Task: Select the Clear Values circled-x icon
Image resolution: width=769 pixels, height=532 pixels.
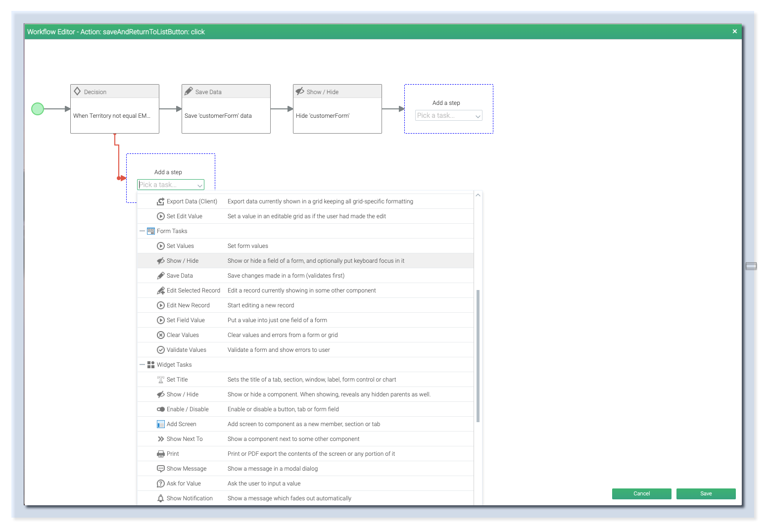Action: [160, 335]
